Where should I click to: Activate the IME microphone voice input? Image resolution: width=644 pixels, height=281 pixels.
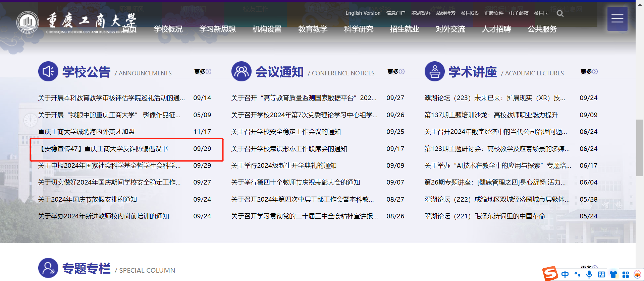589,275
